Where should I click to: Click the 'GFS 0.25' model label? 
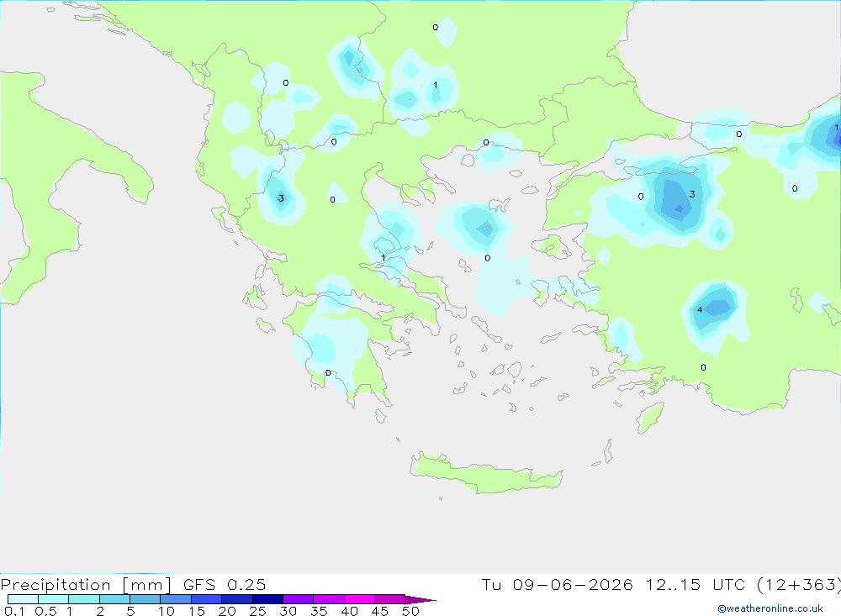click(225, 584)
